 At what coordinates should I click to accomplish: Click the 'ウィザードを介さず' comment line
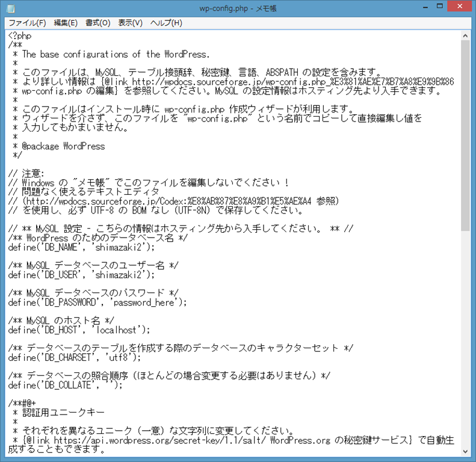click(218, 119)
